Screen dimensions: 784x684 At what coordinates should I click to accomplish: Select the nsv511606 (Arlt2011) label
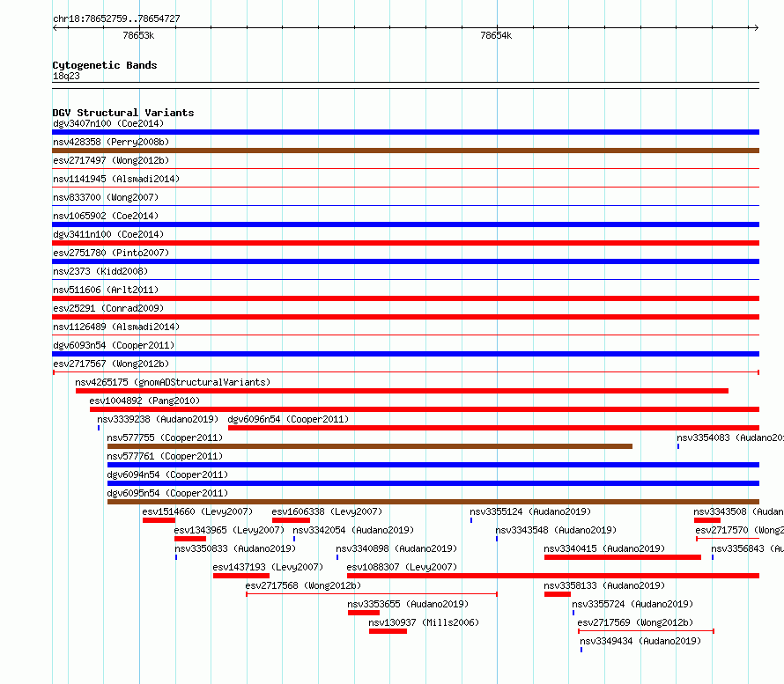point(106,290)
